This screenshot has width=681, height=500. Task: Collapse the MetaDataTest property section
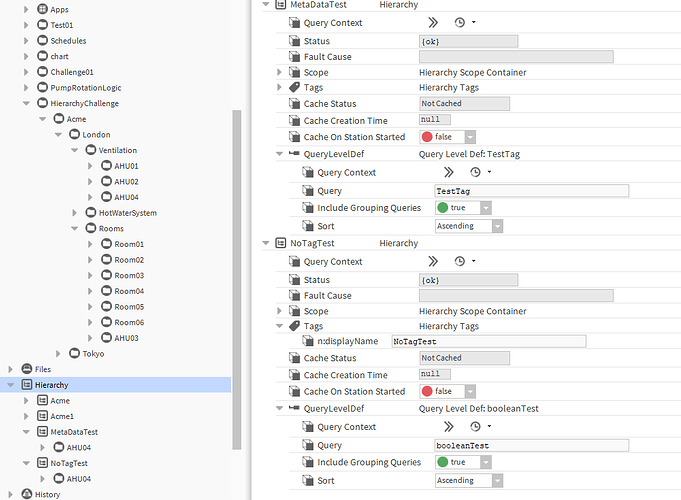point(265,5)
